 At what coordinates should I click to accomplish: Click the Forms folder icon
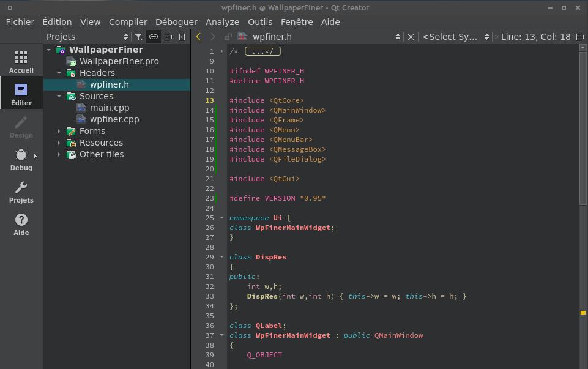pyautogui.click(x=71, y=131)
